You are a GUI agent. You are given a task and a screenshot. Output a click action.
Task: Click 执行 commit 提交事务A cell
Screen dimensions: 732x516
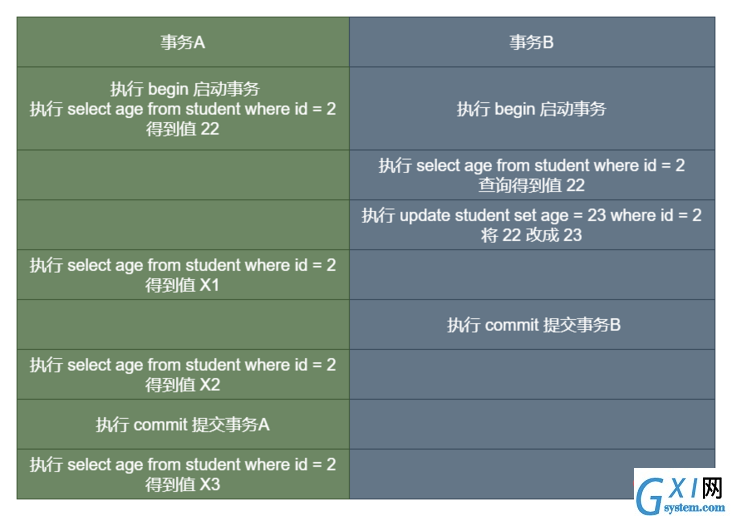(183, 424)
